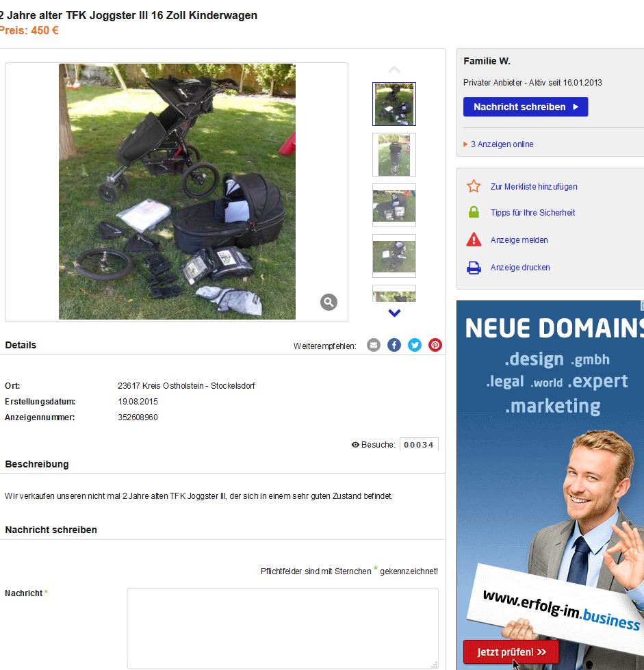Select the third stroller thumbnail
The height and width of the screenshot is (670, 644).
[394, 205]
